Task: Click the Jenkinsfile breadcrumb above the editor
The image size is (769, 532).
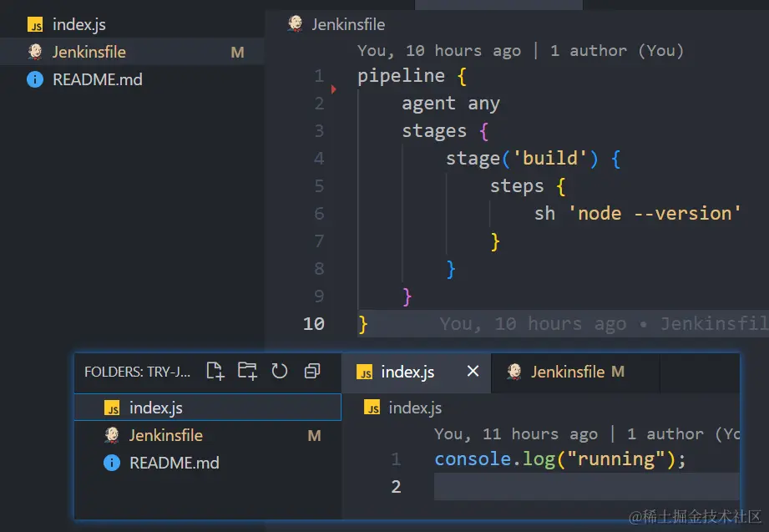Action: pos(348,24)
